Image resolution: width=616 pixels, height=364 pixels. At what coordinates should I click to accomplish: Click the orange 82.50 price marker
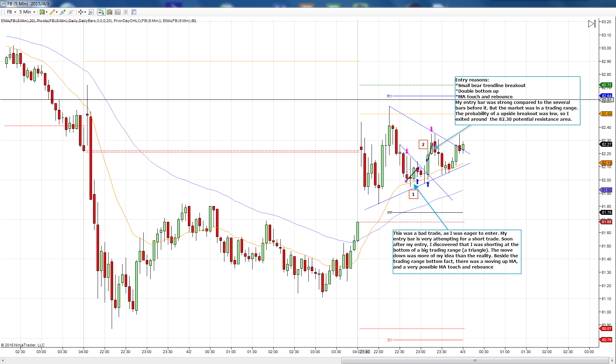tap(606, 114)
